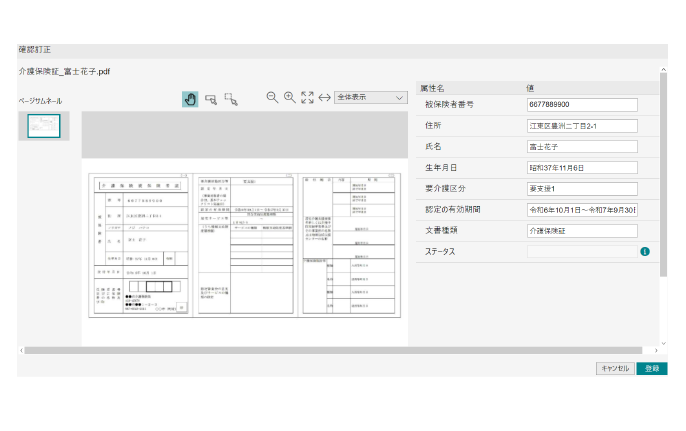686x431 pixels.
Task: Click the キャンセル button
Action: point(615,368)
